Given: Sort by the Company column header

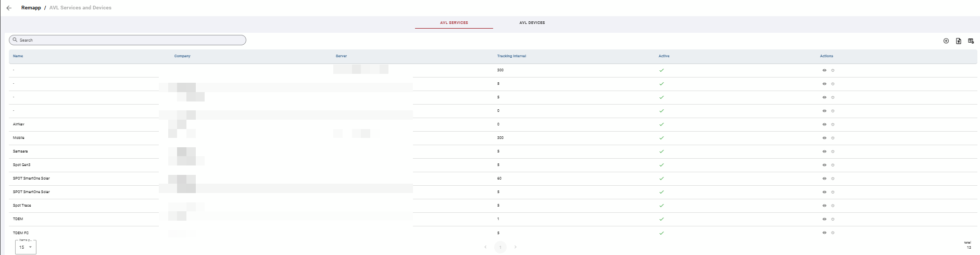Looking at the screenshot, I should point(182,56).
